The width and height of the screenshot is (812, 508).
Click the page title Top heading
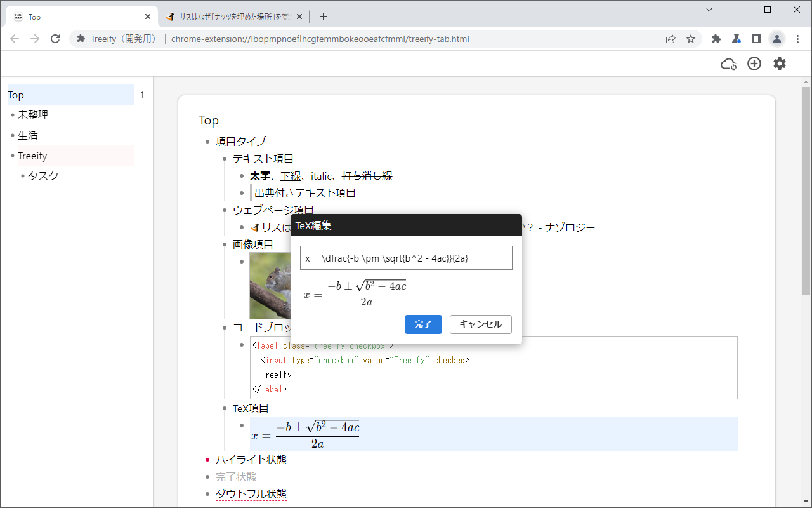pyautogui.click(x=209, y=120)
